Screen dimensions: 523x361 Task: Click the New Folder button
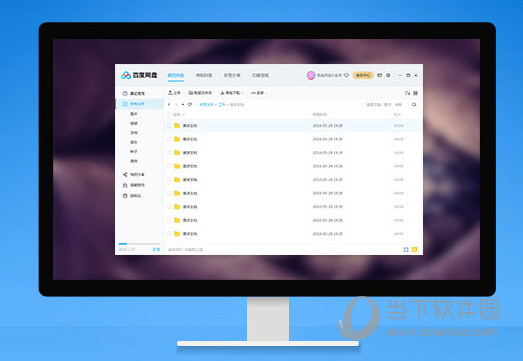pyautogui.click(x=200, y=93)
